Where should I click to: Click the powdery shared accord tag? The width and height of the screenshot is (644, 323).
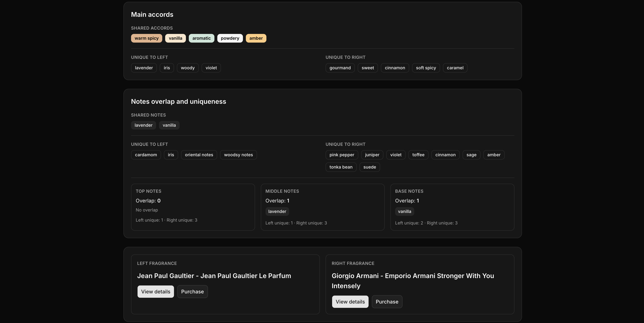(x=230, y=38)
